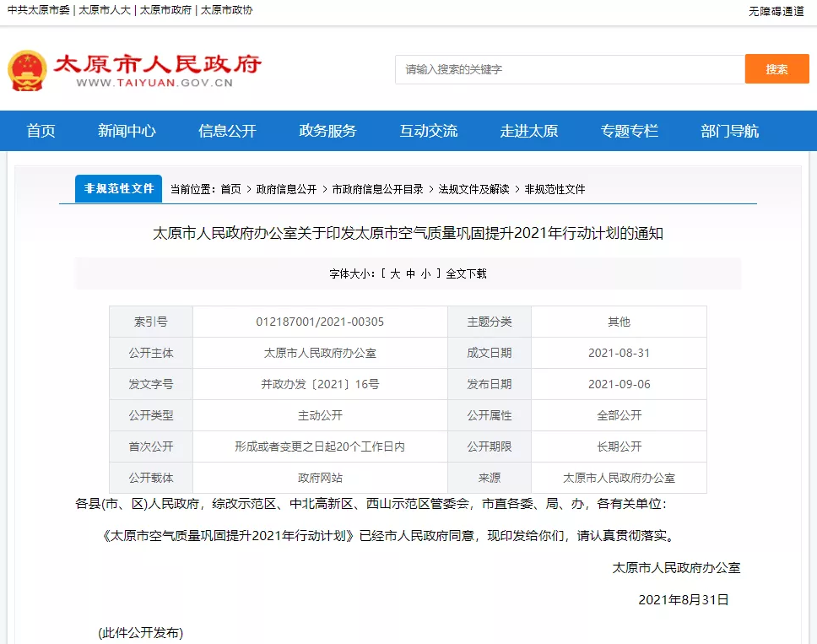Image resolution: width=817 pixels, height=644 pixels.
Task: Click the 形成或者变更之日起20个工作日内 cell
Action: tap(320, 447)
